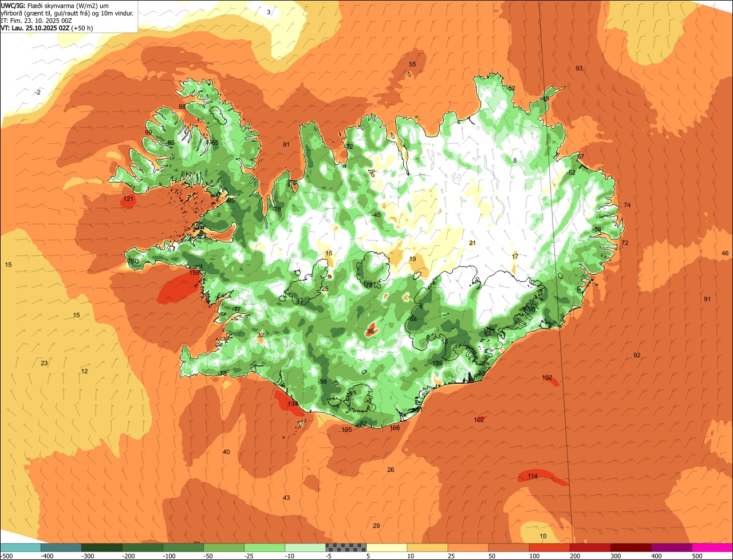Click the map value 74 off the east coast

click(x=627, y=206)
